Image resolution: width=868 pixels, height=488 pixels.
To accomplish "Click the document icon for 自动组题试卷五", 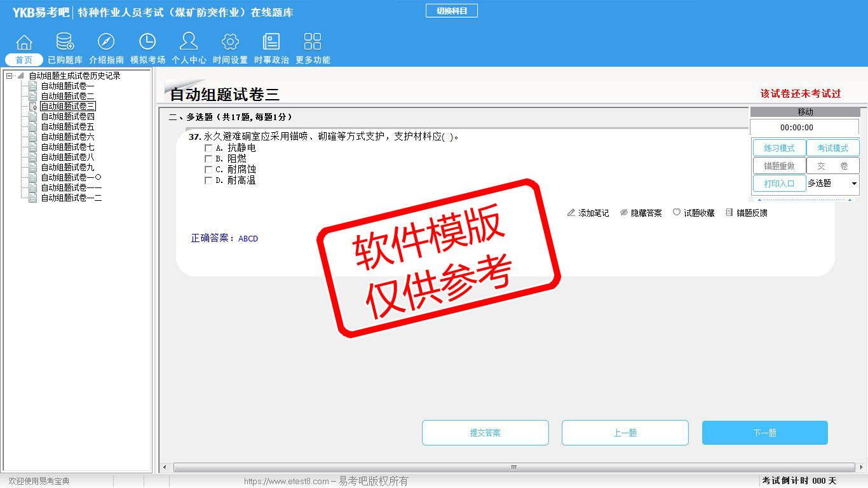I will point(33,126).
